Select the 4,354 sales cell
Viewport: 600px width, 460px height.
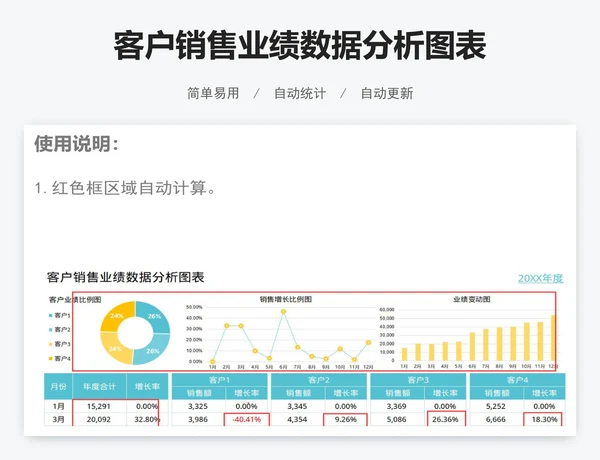297,419
